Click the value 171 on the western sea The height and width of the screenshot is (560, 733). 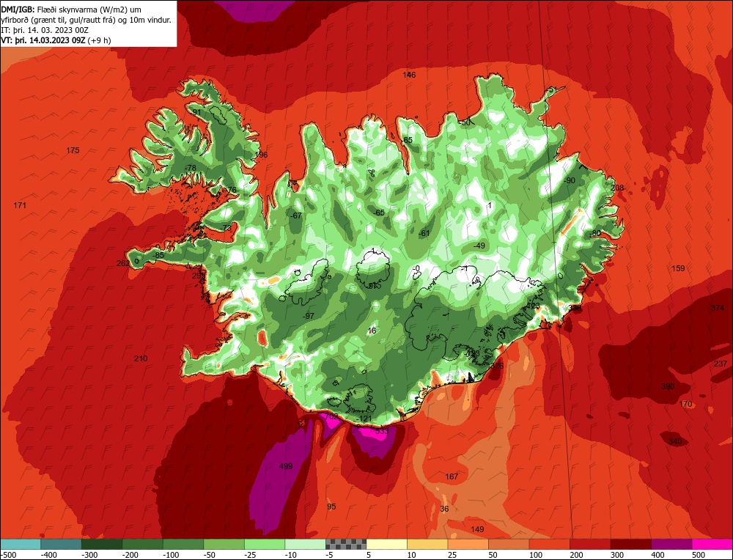click(20, 205)
